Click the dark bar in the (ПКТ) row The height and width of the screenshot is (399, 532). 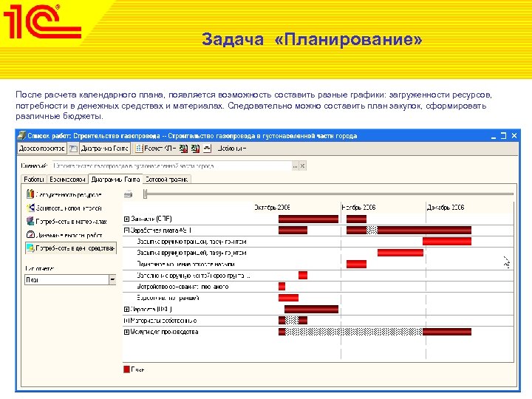point(311,309)
